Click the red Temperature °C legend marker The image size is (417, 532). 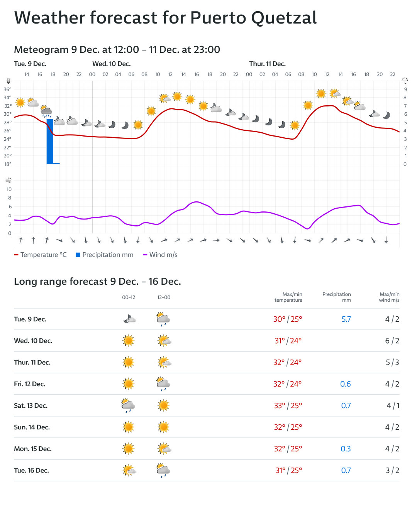point(16,255)
